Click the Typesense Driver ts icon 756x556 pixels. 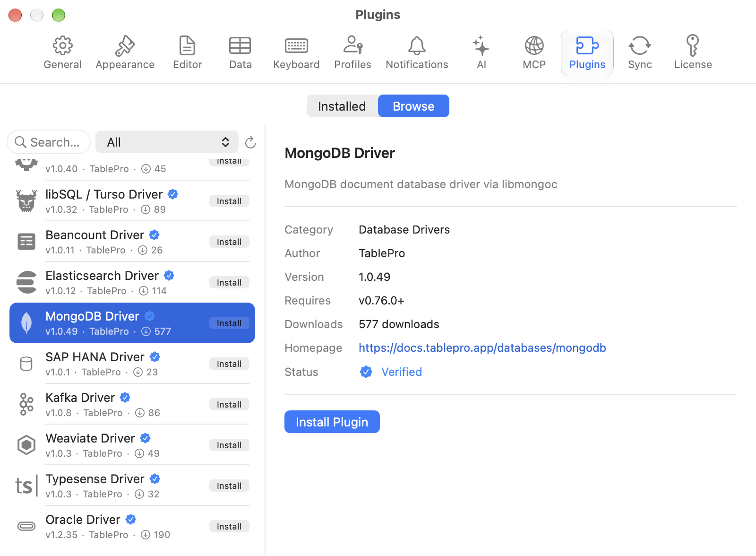point(26,486)
